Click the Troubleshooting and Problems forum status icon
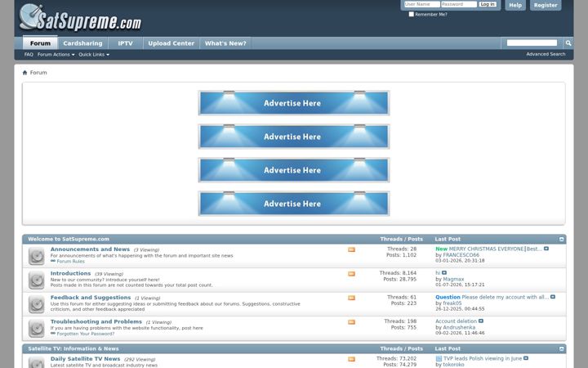The height and width of the screenshot is (368, 588). (x=37, y=328)
